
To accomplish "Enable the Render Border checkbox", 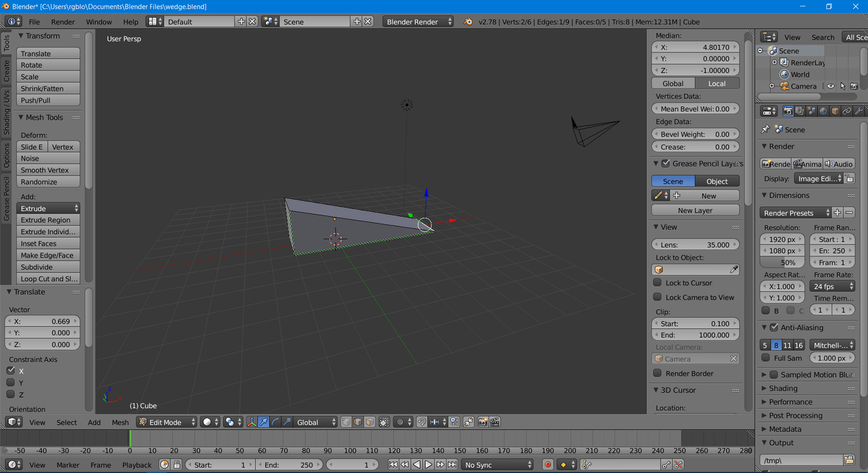I will pos(658,373).
